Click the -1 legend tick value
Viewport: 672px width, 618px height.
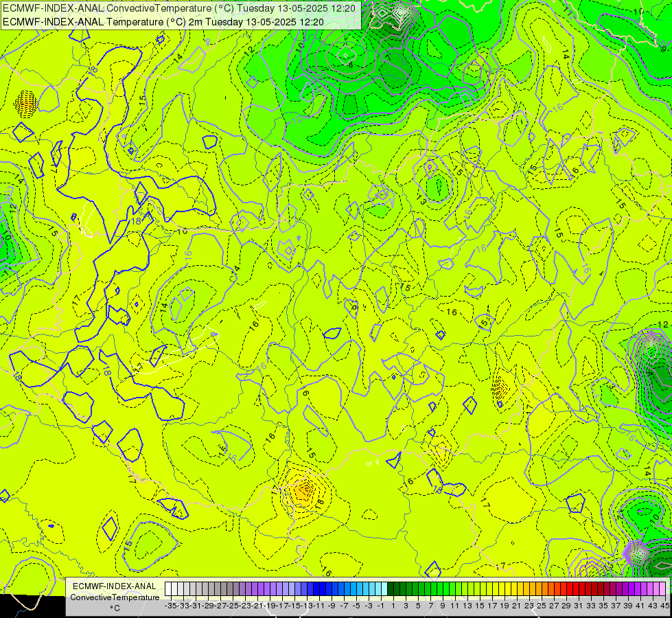pyautogui.click(x=381, y=606)
